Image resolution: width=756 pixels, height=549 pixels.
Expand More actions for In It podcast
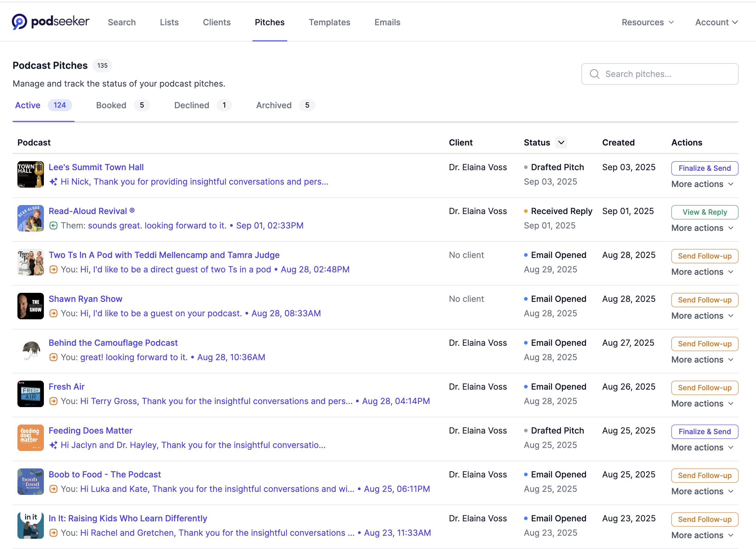(702, 535)
